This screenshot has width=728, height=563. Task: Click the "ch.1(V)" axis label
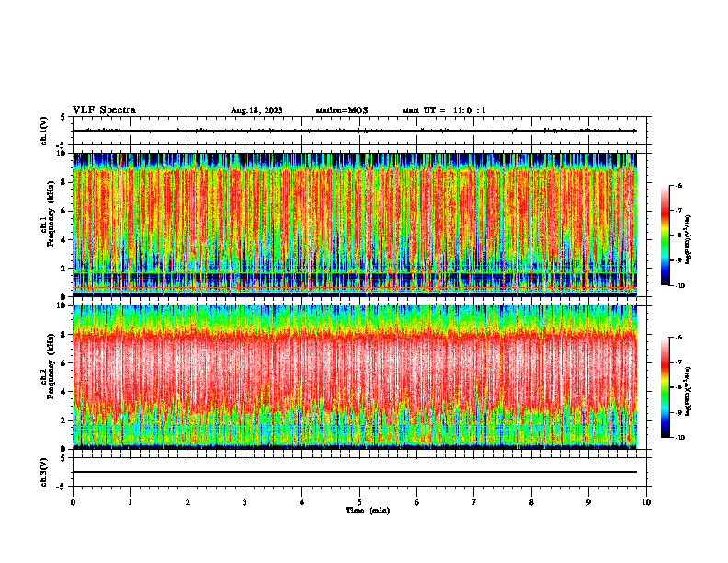point(44,131)
